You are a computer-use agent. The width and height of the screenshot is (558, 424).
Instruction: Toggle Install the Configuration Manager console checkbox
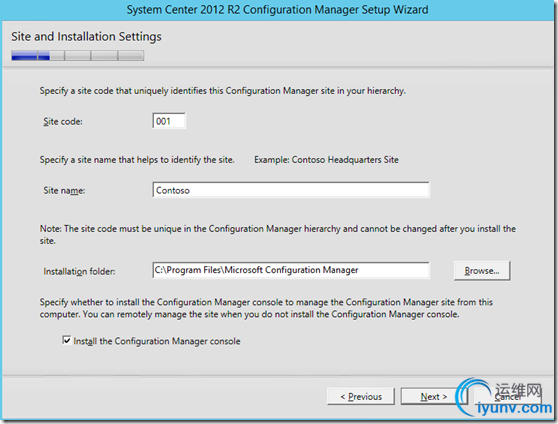pos(67,340)
